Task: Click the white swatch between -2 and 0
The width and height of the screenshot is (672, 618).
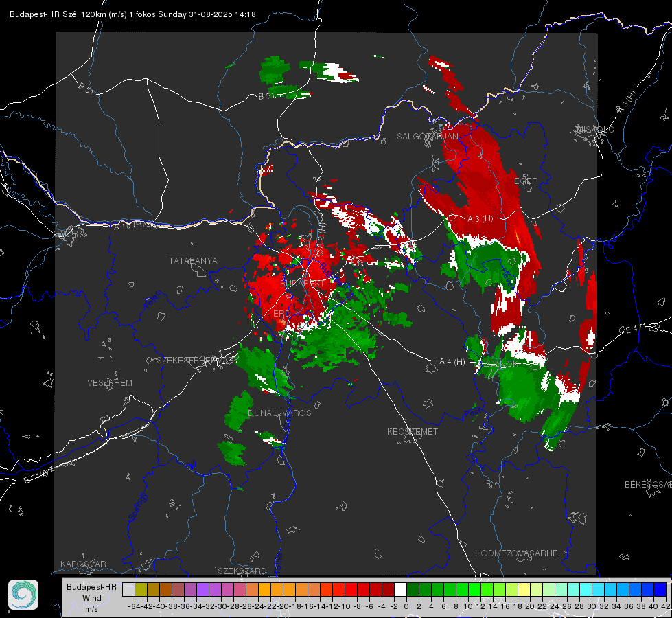Action: click(400, 589)
